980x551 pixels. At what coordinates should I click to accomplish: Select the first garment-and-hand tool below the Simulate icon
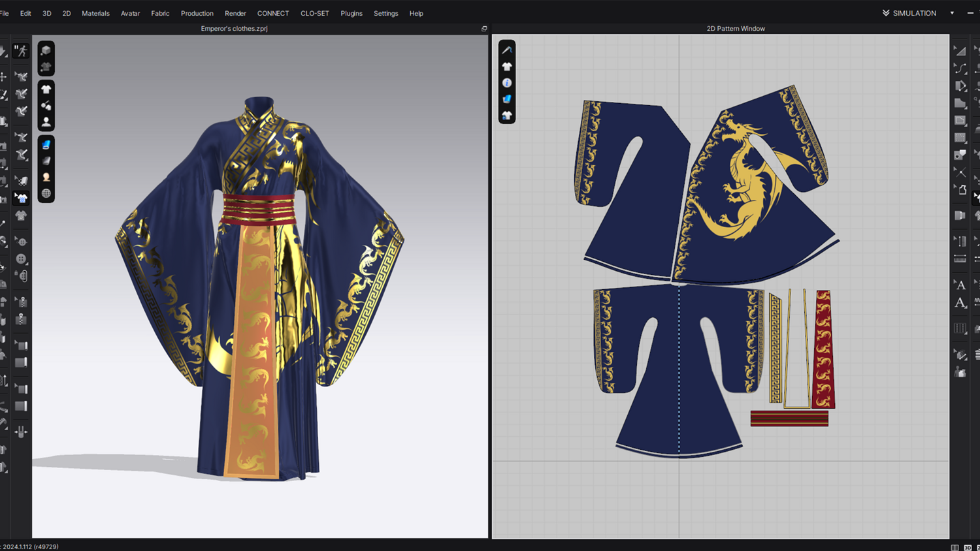(21, 76)
